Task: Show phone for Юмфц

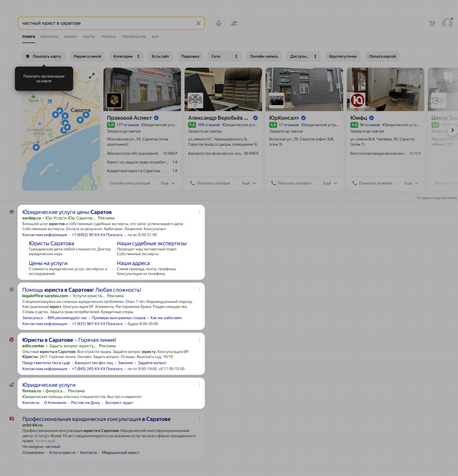Action: (372, 183)
